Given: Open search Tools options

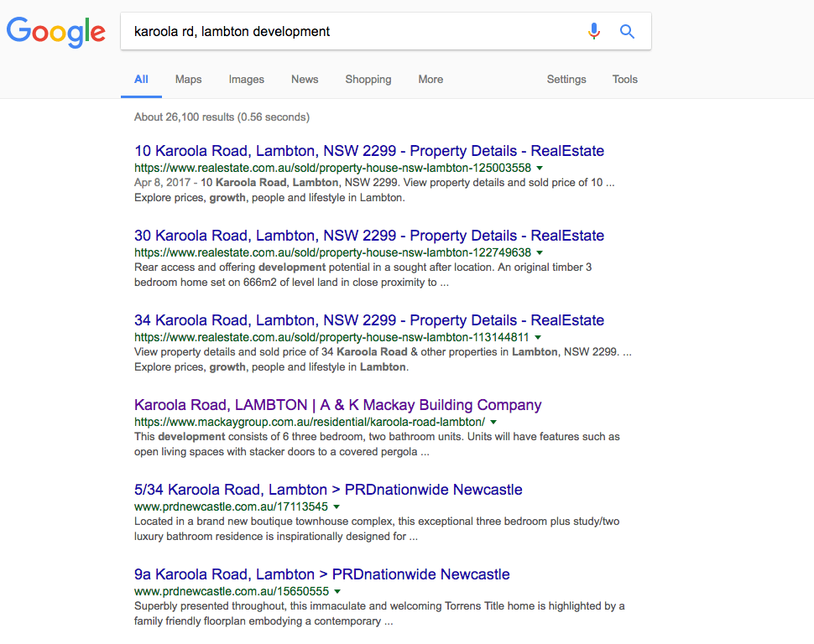Looking at the screenshot, I should point(624,80).
